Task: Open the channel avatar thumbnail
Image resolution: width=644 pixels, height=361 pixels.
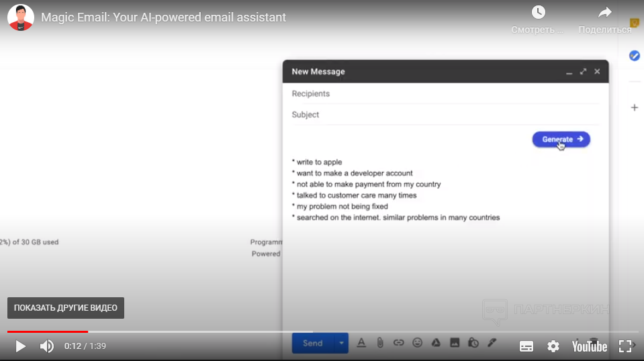Action: [x=21, y=17]
